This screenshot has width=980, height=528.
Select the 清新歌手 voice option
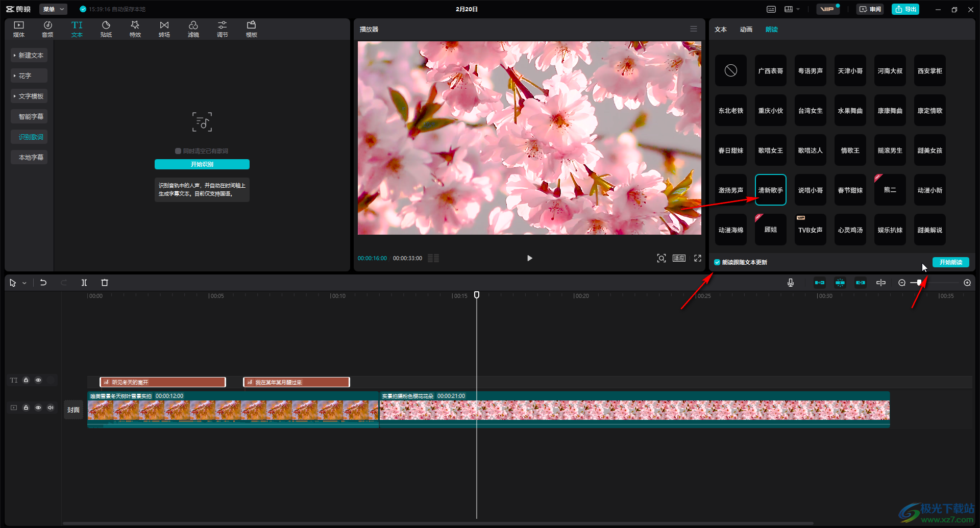771,190
